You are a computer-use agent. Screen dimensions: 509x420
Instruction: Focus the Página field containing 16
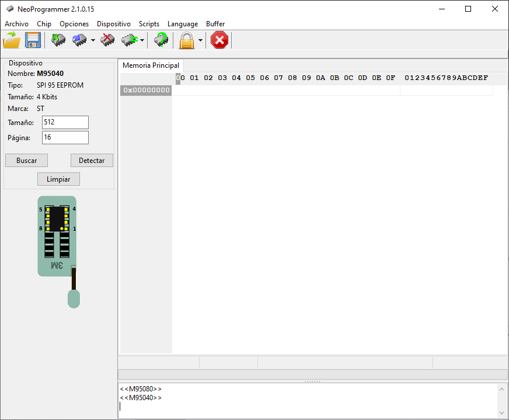[x=65, y=137]
